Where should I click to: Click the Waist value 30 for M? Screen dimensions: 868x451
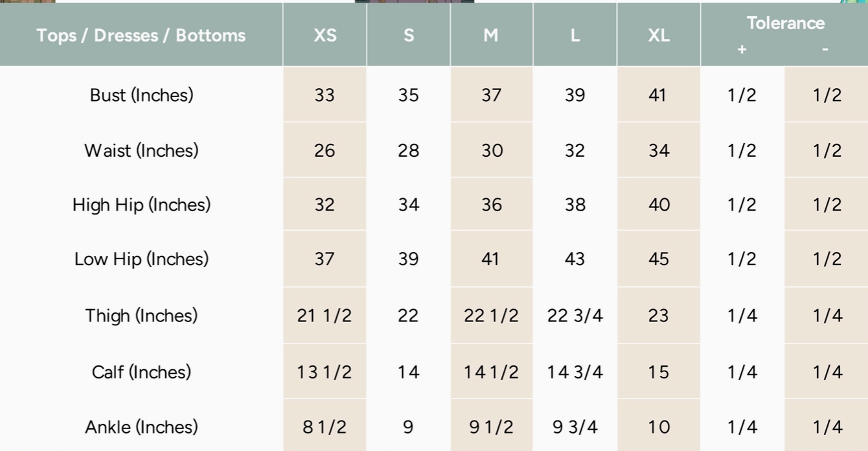[x=492, y=150]
